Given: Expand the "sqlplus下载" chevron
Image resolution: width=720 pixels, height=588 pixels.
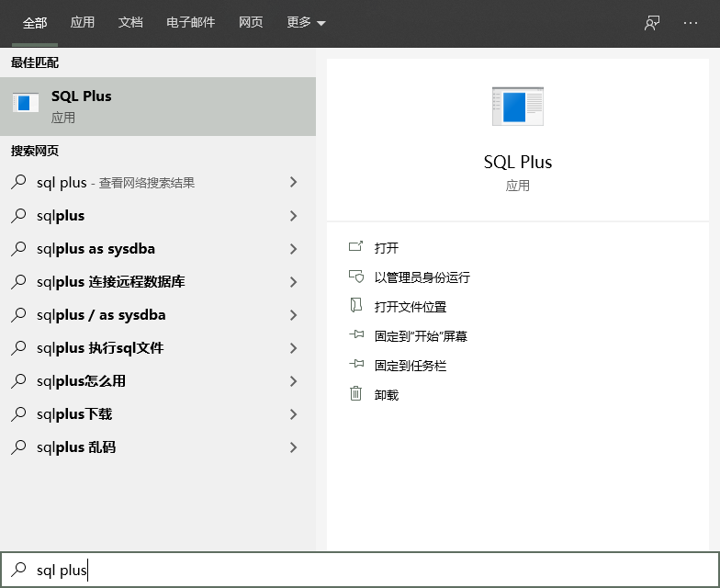Looking at the screenshot, I should (x=294, y=413).
